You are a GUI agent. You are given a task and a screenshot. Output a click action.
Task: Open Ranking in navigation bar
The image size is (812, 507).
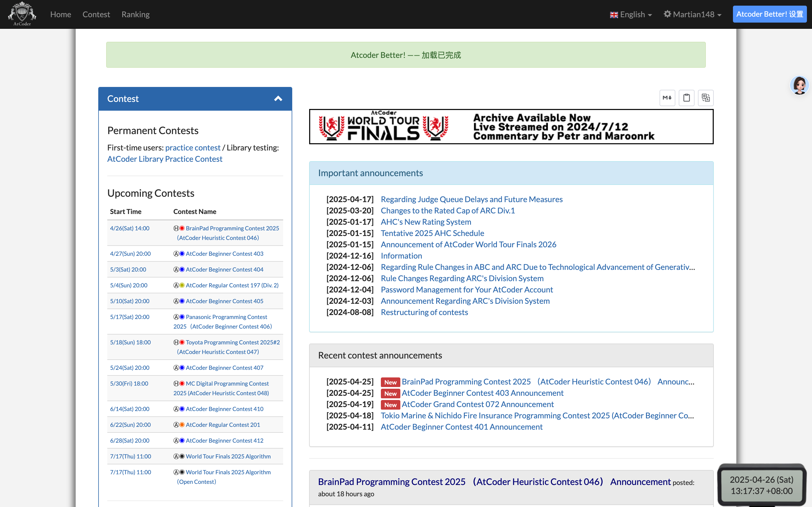tap(136, 14)
